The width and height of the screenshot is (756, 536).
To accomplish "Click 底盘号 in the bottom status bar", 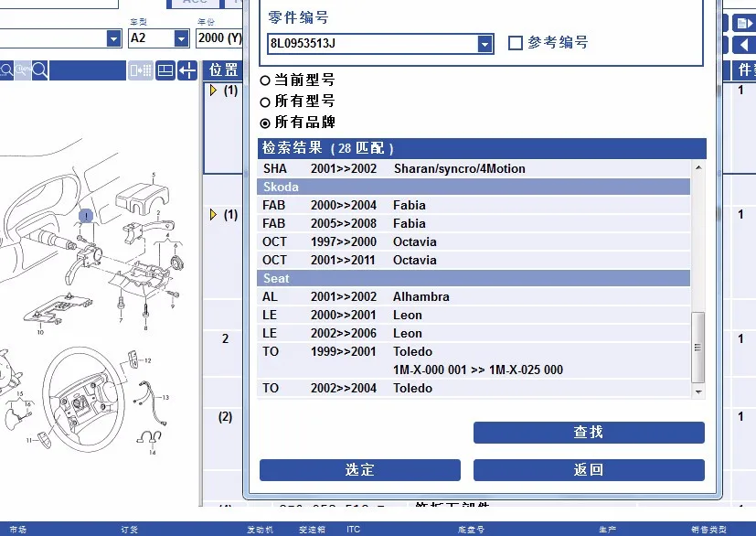I will pyautogui.click(x=471, y=530).
